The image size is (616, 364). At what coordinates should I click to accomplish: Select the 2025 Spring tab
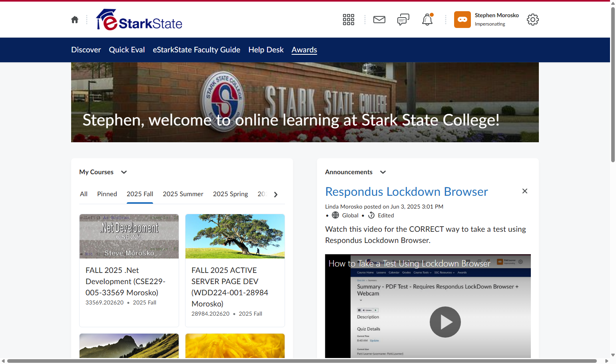pyautogui.click(x=231, y=194)
